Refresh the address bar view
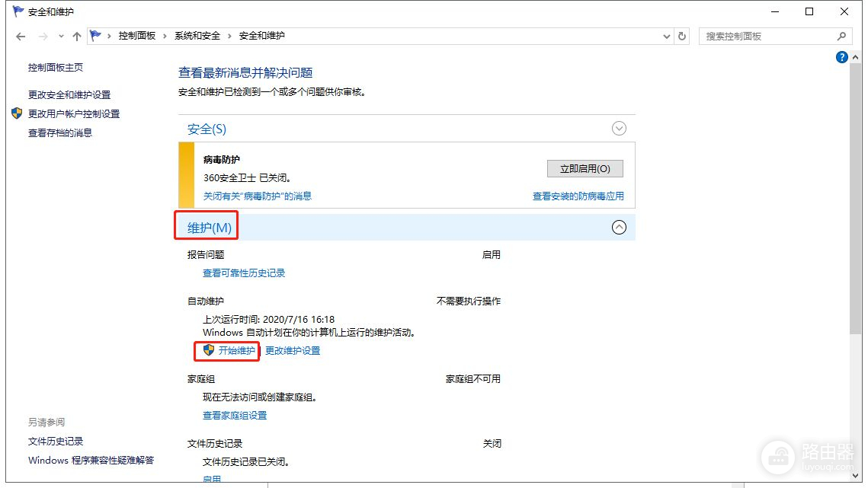This screenshot has height=488, width=868. point(682,36)
